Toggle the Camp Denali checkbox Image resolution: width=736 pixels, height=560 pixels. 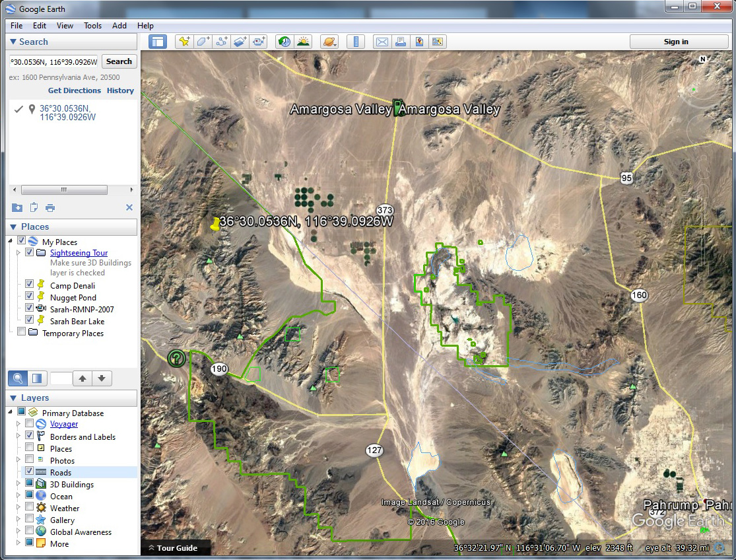[29, 284]
